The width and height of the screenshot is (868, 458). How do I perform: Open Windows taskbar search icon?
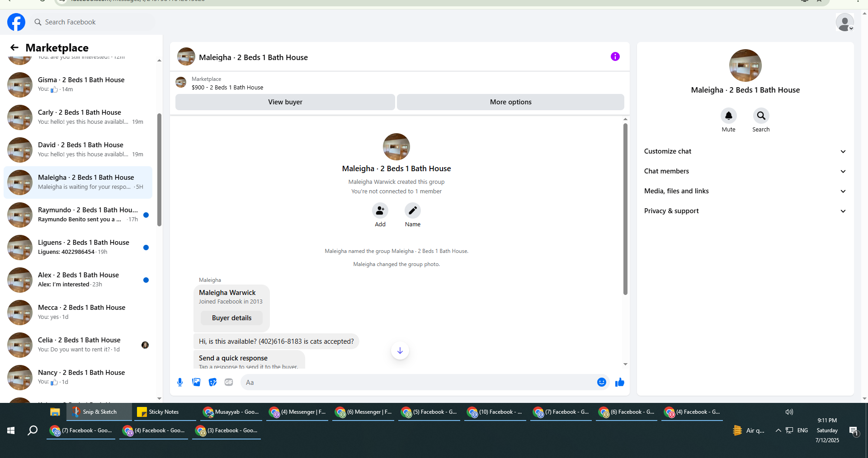[32, 430]
